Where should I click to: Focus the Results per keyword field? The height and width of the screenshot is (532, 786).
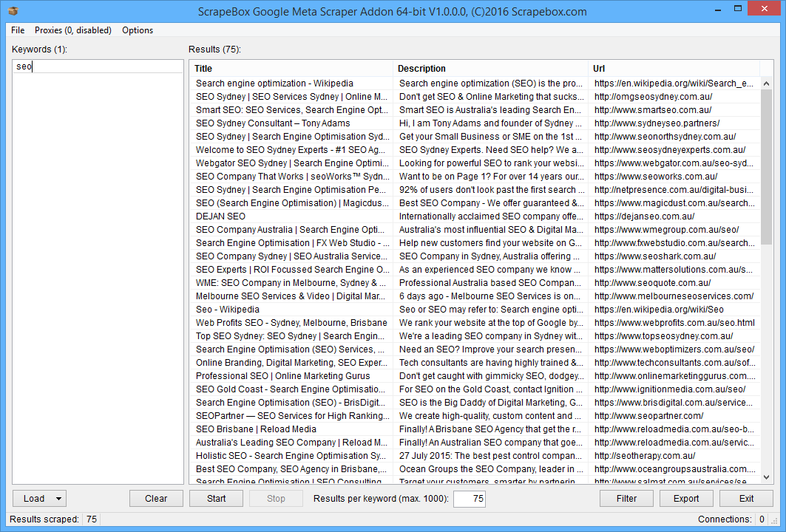469,499
